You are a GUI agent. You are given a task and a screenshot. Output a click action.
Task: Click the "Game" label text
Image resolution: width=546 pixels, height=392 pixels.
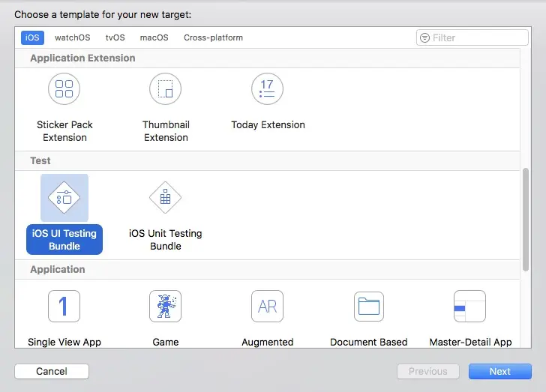(x=166, y=342)
